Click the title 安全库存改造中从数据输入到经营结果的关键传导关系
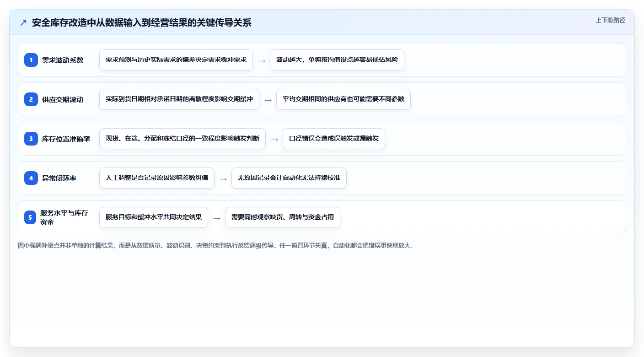Screen dimensions: 644x357 coord(142,23)
